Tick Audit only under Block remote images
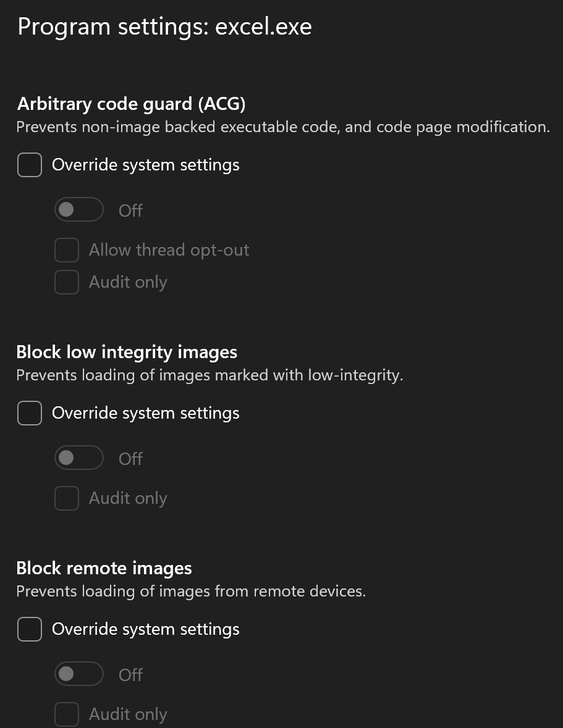This screenshot has width=563, height=728. coord(67,714)
